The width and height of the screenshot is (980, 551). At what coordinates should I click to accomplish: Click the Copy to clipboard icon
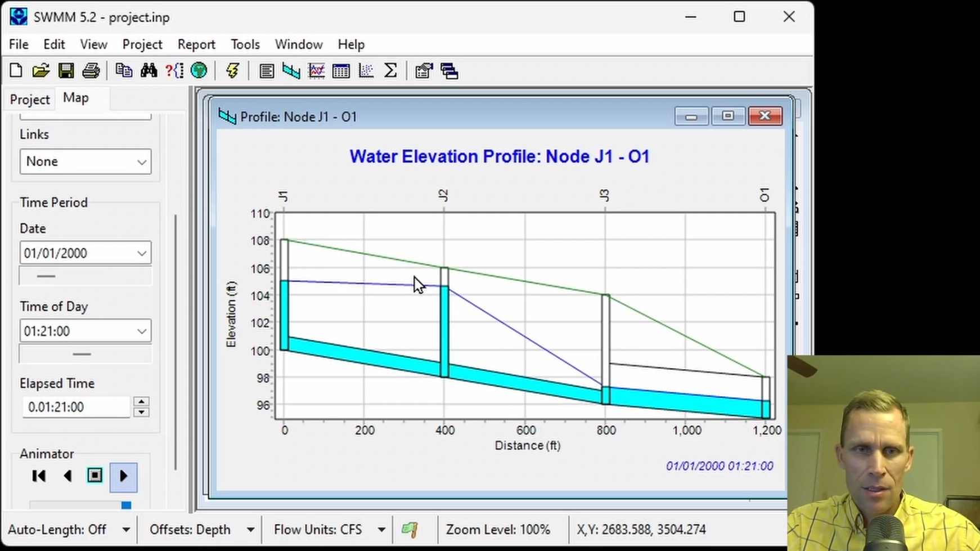(x=124, y=71)
